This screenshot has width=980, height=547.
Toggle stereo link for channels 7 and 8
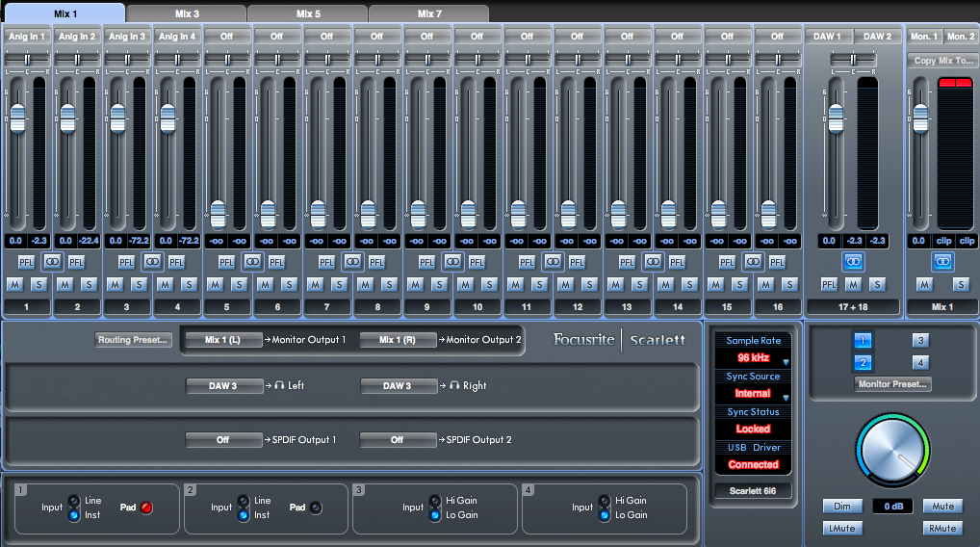click(x=352, y=261)
